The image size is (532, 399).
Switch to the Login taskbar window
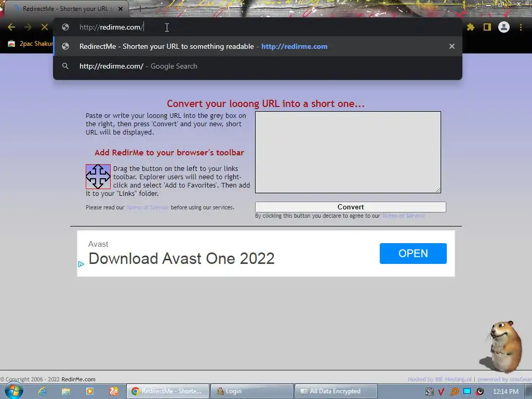click(252, 391)
